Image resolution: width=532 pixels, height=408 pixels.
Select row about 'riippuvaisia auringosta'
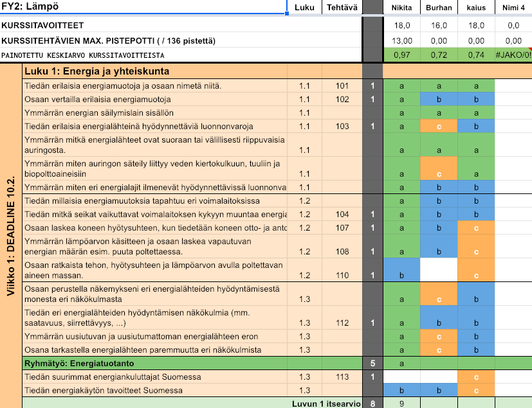click(x=155, y=145)
